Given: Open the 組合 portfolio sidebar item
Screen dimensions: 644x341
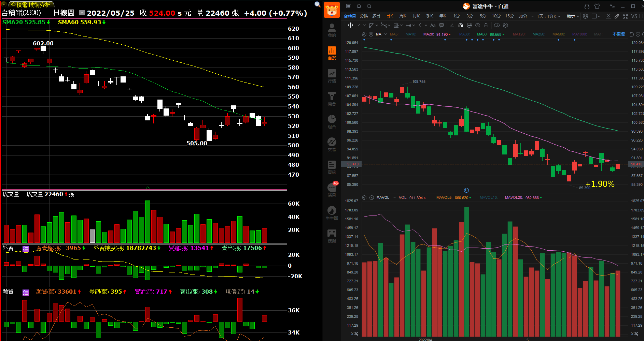Looking at the screenshot, I should [x=332, y=122].
